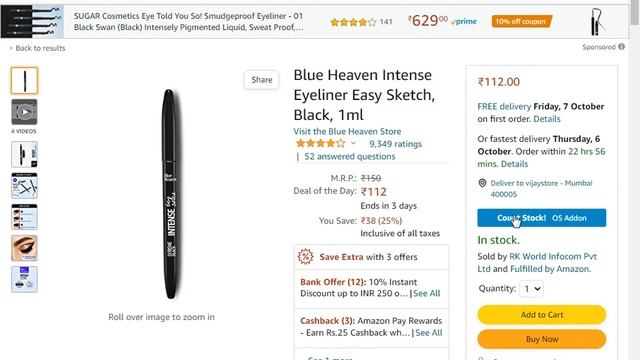Open the 9,349 ratings link
640x360 pixels.
point(396,144)
